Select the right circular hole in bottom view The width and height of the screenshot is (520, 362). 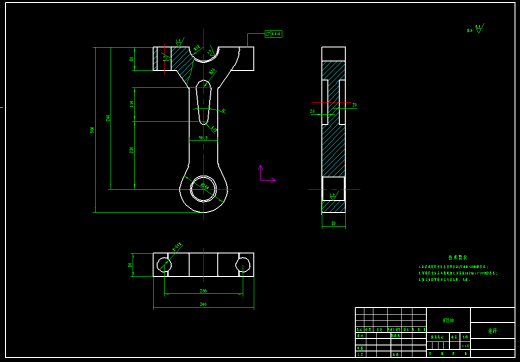tap(243, 265)
